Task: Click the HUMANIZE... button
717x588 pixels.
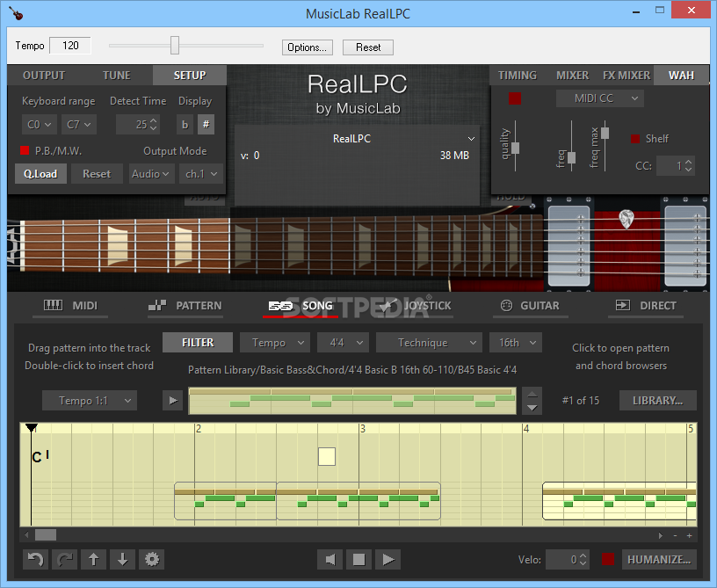Action: (x=658, y=559)
